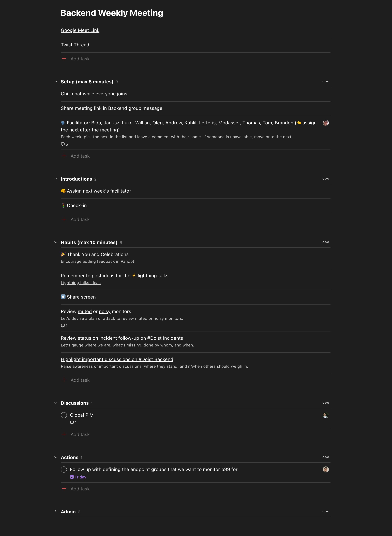Open comments on the Facilitator task
Viewport: 392px width, 536px height.
pos(64,144)
